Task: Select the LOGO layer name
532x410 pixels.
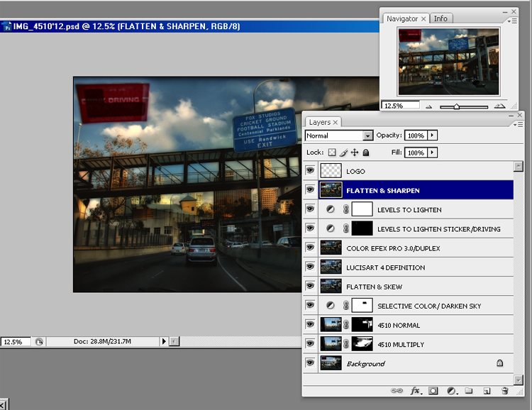Action: click(355, 172)
